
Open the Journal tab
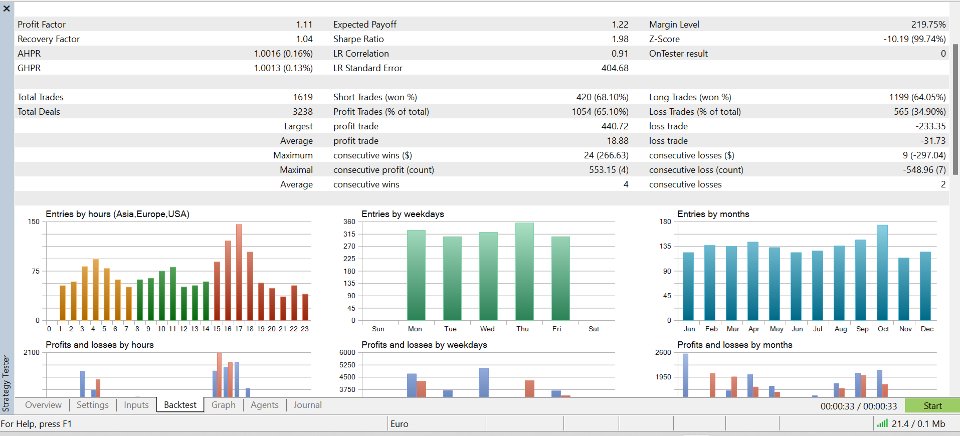[x=307, y=405]
